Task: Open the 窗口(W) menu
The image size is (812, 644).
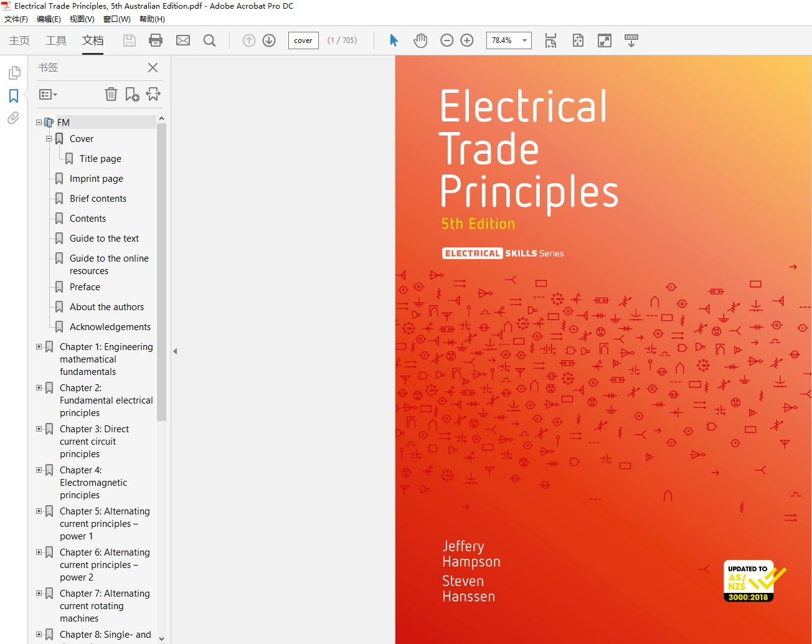Action: click(x=116, y=19)
